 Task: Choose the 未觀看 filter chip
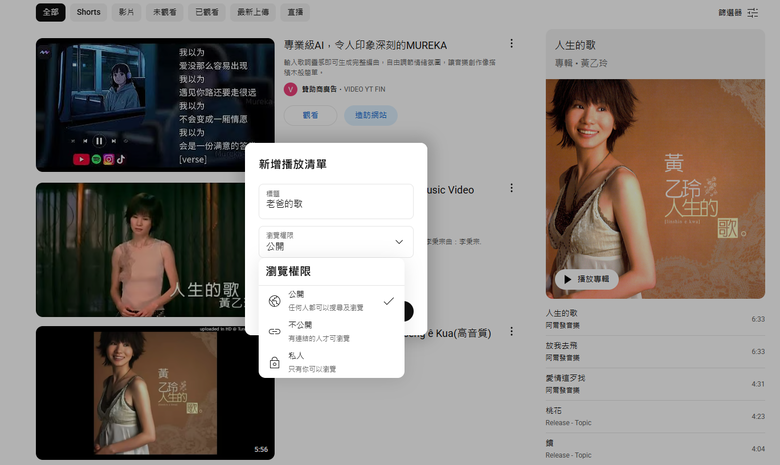point(165,12)
